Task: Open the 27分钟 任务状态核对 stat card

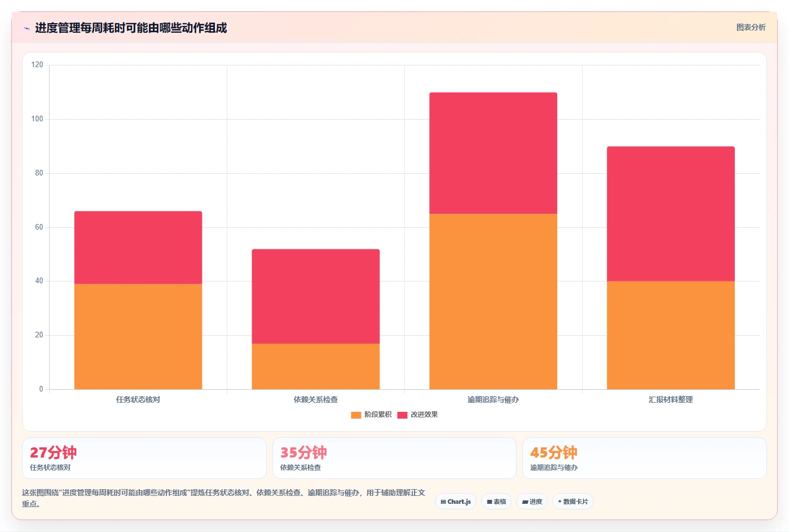Action: click(x=144, y=458)
